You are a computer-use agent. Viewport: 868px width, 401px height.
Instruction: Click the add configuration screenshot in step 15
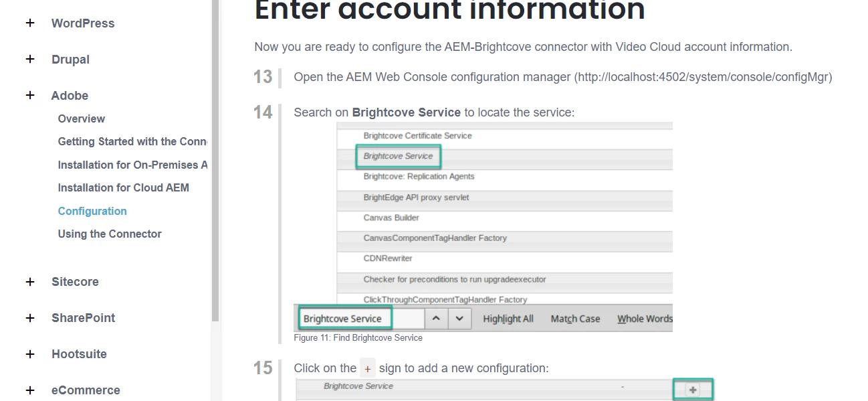tap(505, 390)
